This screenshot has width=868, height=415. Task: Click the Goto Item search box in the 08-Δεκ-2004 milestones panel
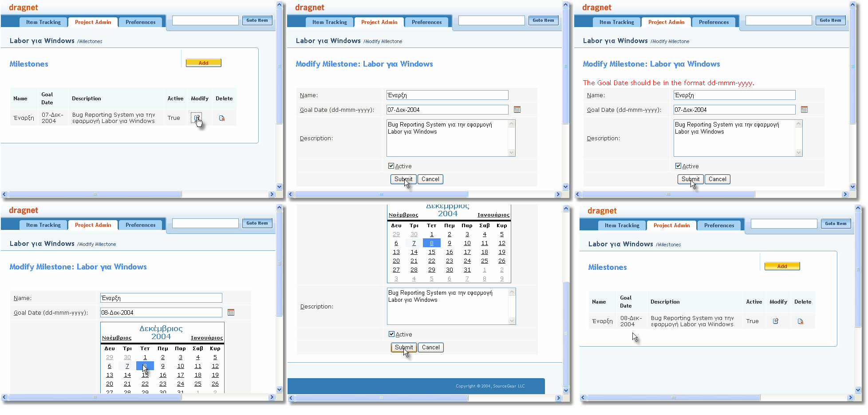pyautogui.click(x=784, y=224)
